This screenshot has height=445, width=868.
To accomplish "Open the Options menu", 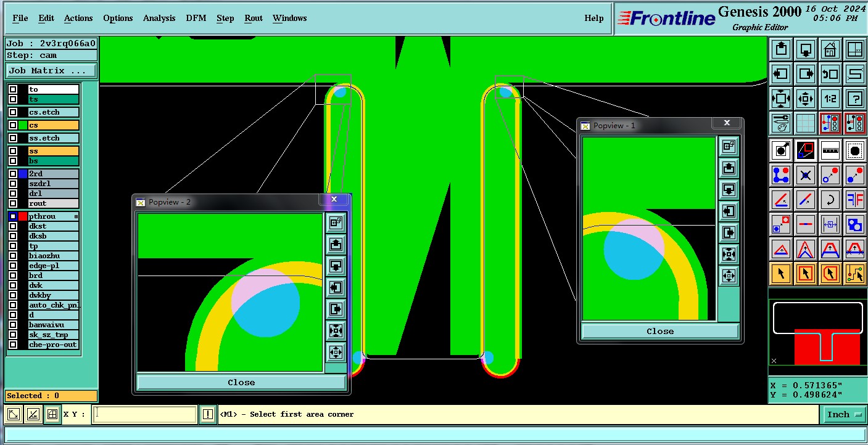I will (118, 18).
